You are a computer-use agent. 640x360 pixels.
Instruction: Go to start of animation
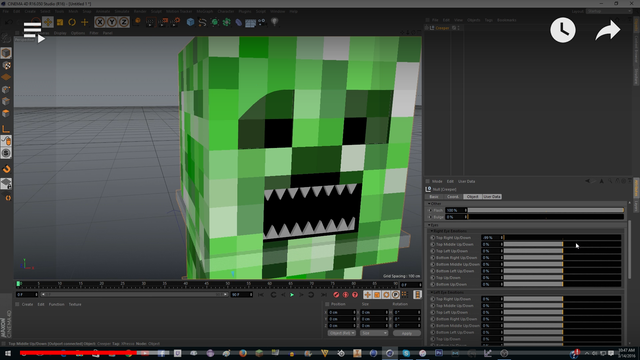[261, 295]
